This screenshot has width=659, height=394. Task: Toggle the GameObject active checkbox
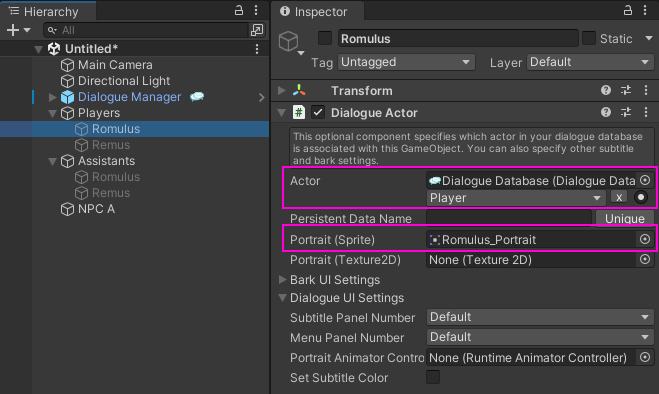coord(325,38)
